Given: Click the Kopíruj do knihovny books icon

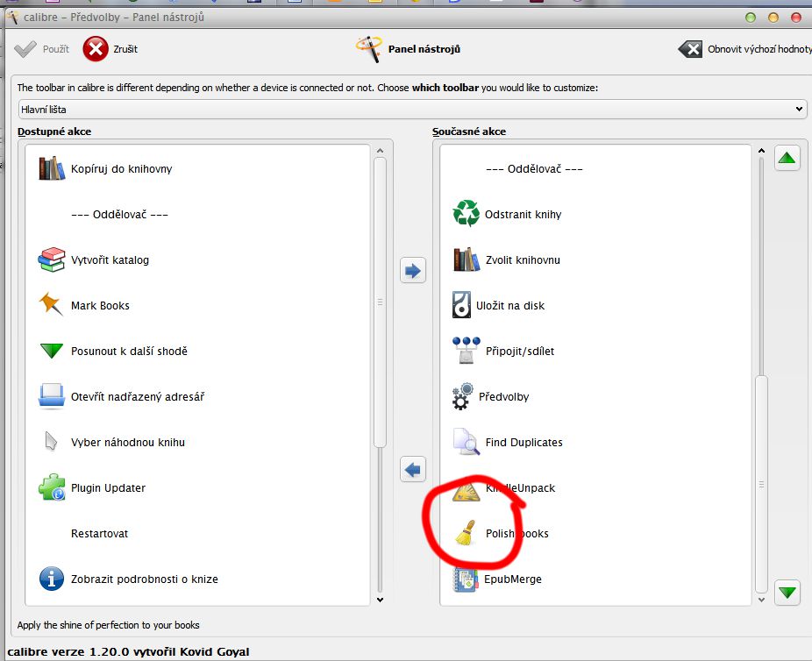Looking at the screenshot, I should click(52, 168).
